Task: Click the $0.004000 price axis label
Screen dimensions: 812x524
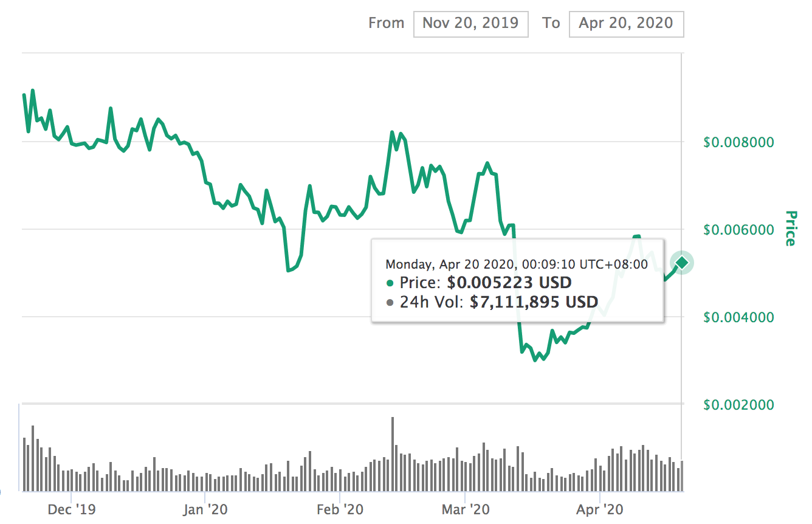Action: [738, 317]
